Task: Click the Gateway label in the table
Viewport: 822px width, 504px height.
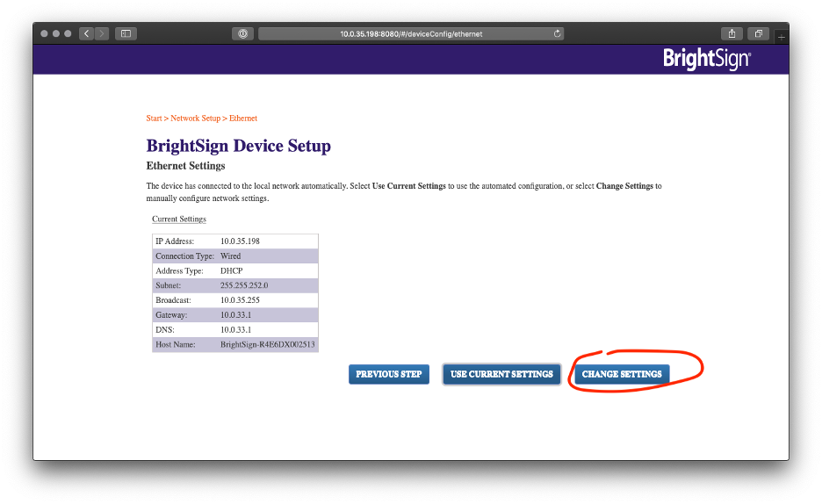Action: point(171,315)
